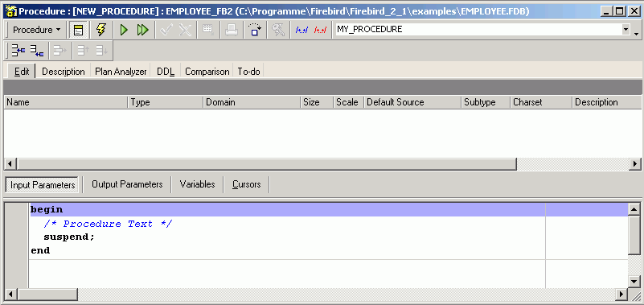Open the procedure name dropdown arrow

coord(626,29)
